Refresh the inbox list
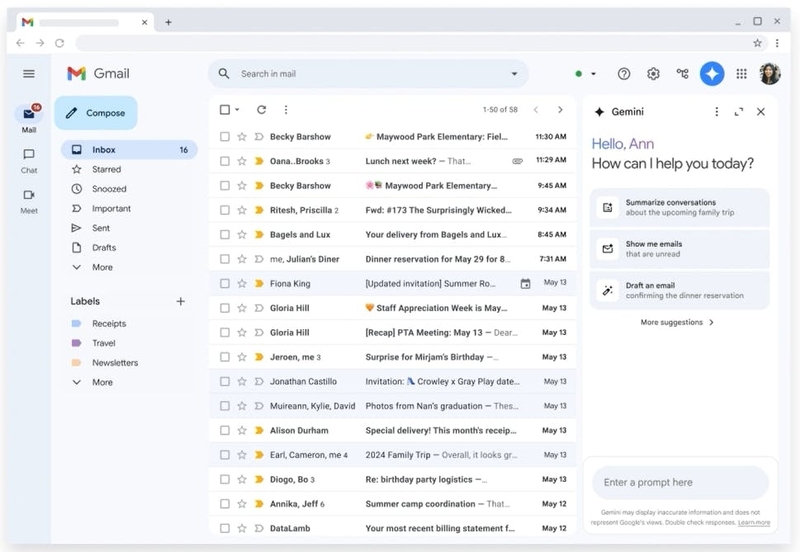Image resolution: width=800 pixels, height=552 pixels. point(261,110)
